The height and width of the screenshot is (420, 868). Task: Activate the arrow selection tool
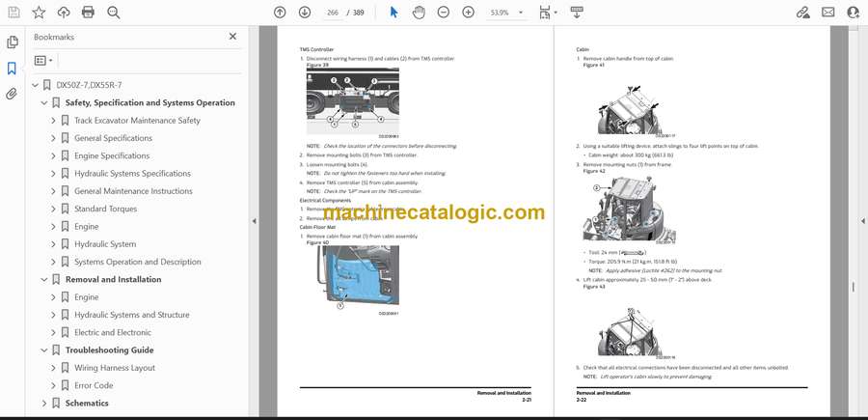coord(393,13)
